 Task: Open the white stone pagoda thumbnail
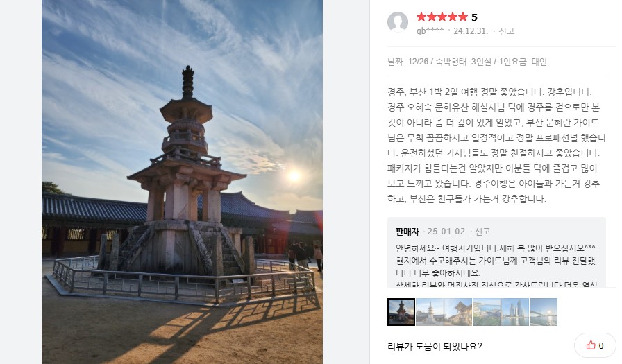(430, 312)
